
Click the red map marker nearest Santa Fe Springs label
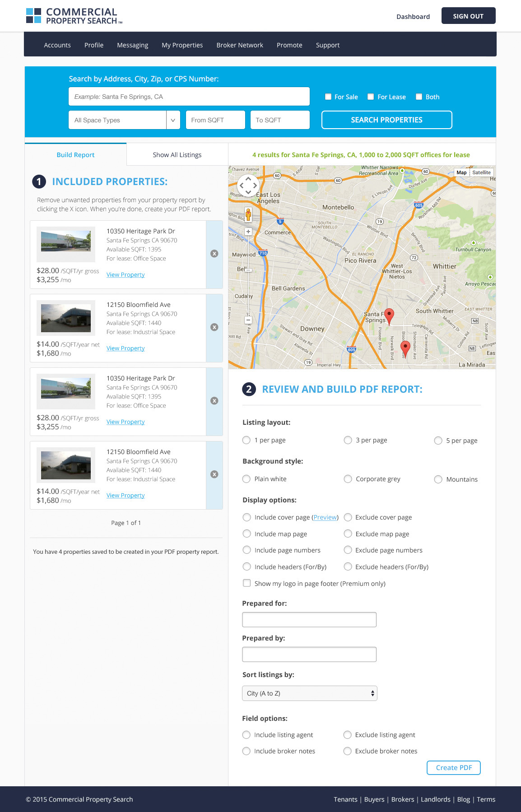(389, 316)
